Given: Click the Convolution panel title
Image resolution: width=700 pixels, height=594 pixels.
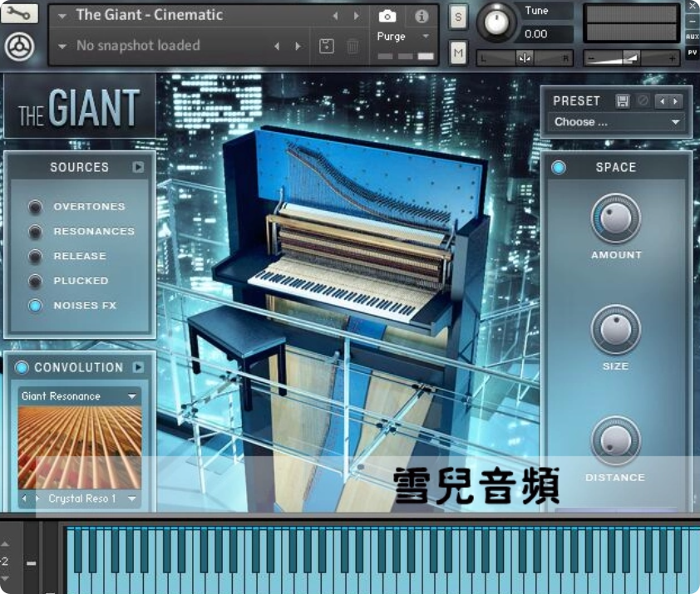Looking at the screenshot, I should [x=79, y=367].
